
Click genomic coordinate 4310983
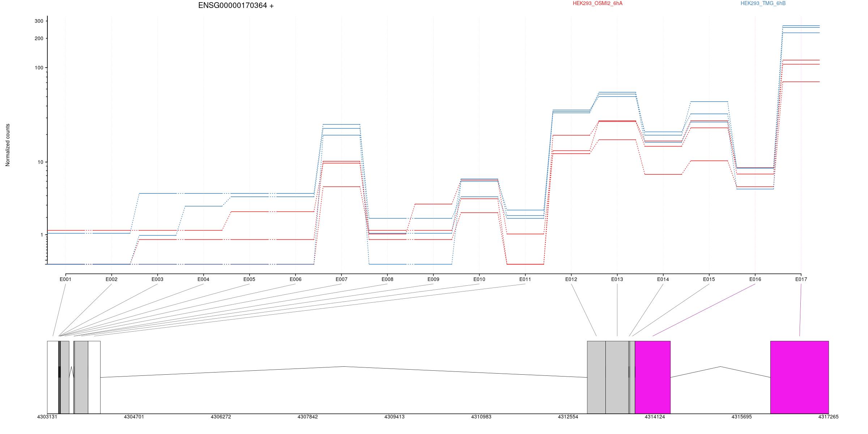(x=481, y=417)
